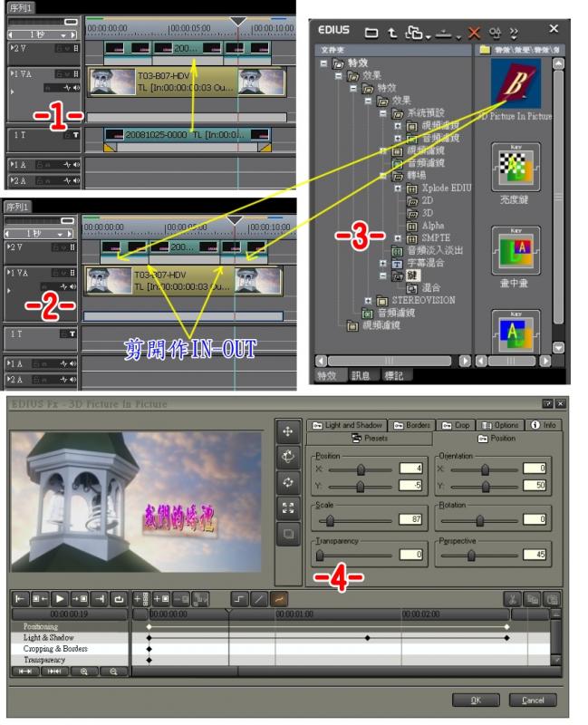Click the keyframe timeline zoom-out magnifier
Viewport: 588px width, 725px height.
coord(113,672)
